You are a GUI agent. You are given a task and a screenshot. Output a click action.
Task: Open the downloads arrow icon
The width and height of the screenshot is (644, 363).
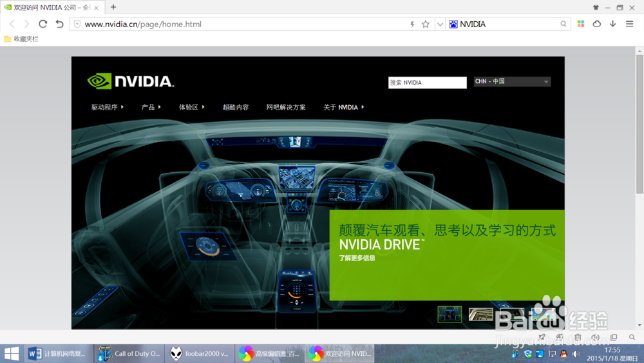pyautogui.click(x=613, y=24)
